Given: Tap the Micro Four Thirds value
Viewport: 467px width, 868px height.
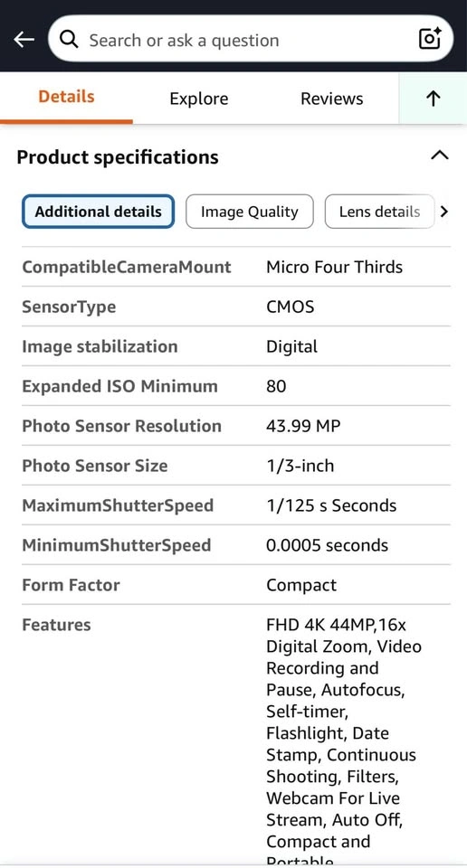Looking at the screenshot, I should tap(334, 267).
